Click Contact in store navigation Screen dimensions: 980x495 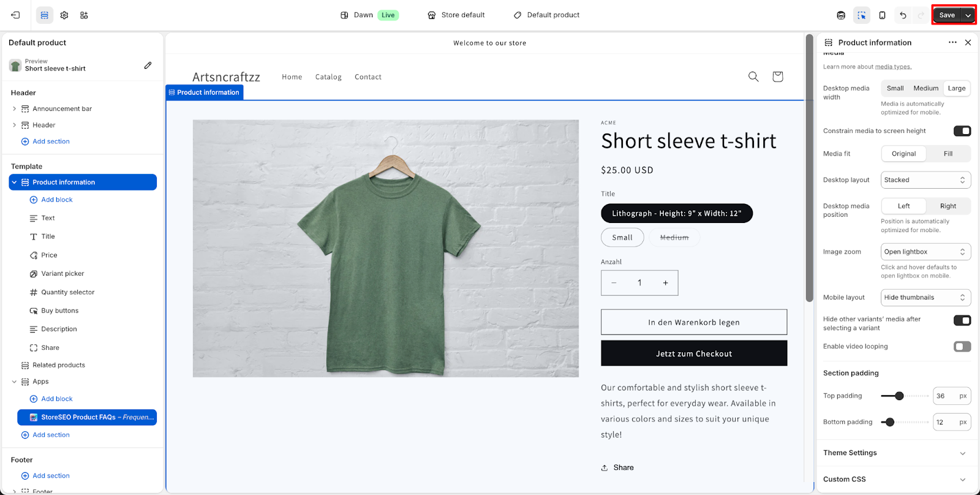tap(368, 77)
